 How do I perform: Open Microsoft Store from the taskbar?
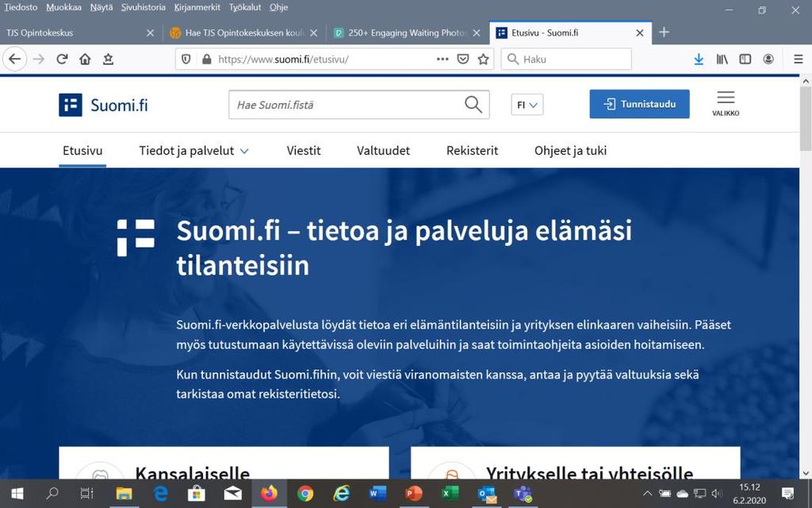click(x=197, y=494)
